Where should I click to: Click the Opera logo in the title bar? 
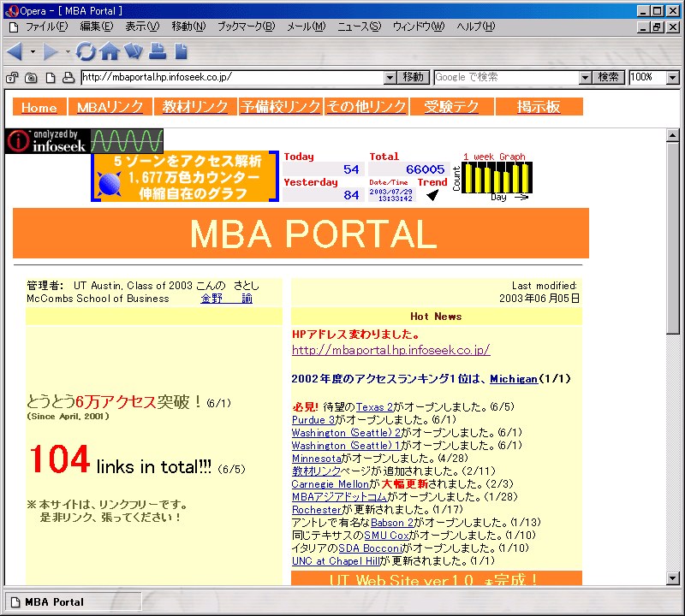pyautogui.click(x=12, y=11)
